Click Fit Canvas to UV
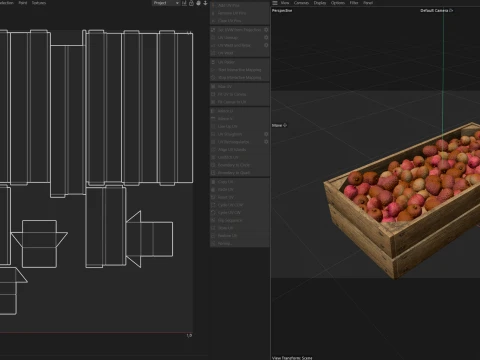The width and height of the screenshot is (480, 360). (240, 102)
